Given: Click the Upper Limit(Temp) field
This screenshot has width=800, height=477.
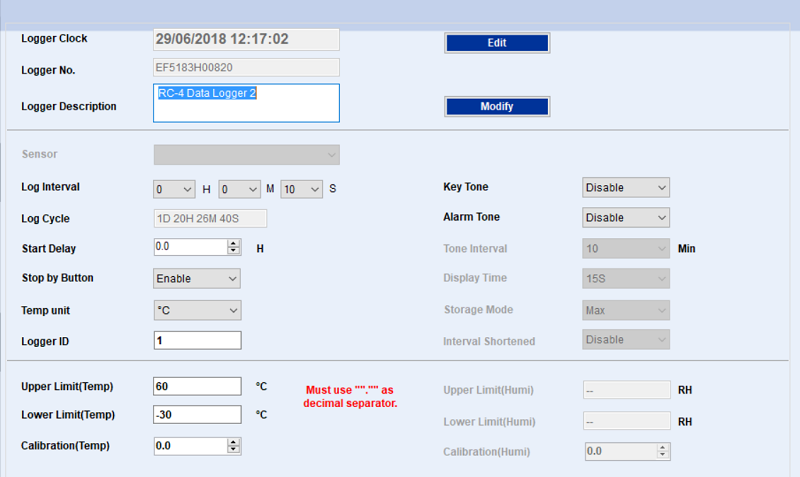Looking at the screenshot, I should tap(197, 386).
